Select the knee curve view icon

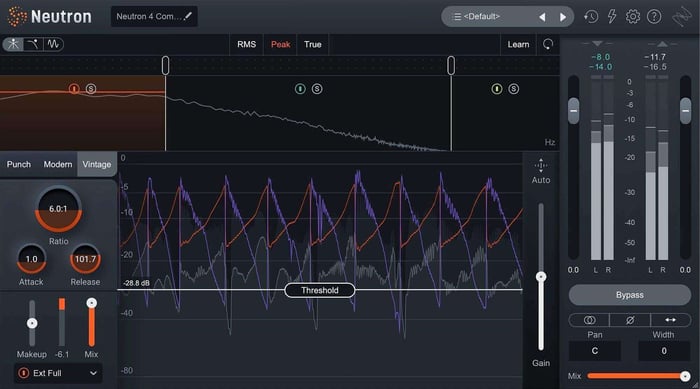(x=33, y=44)
